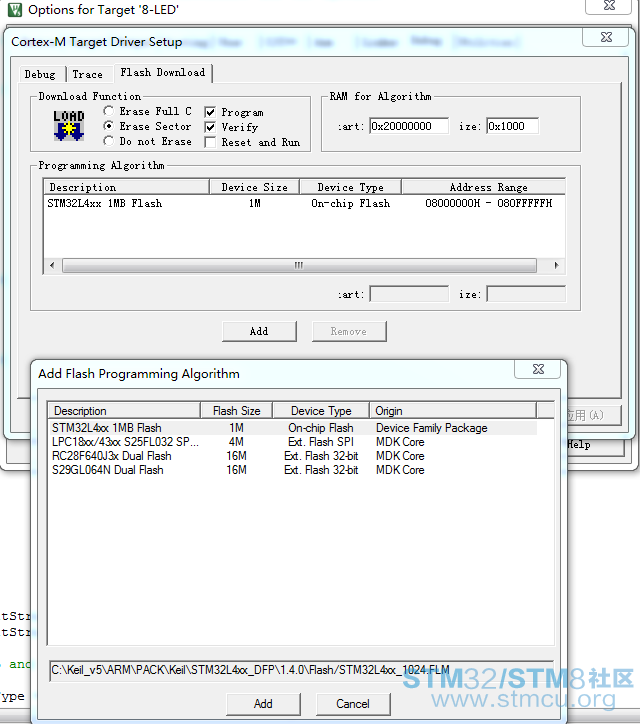The height and width of the screenshot is (724, 640).
Task: Click address range 08000000H - 080FFFFFH cell
Action: pyautogui.click(x=489, y=203)
